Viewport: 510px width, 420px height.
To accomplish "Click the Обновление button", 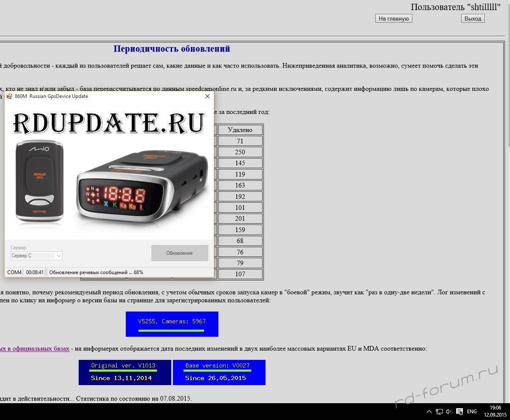I will pyautogui.click(x=180, y=253).
